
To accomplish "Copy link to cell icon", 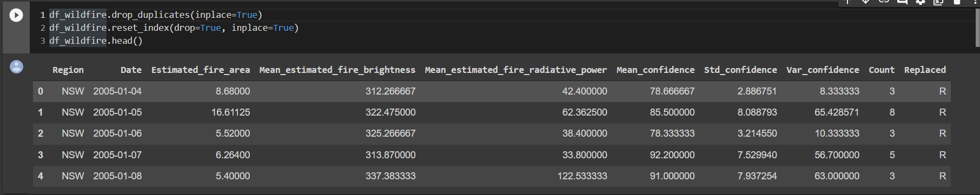I will pyautogui.click(x=884, y=2).
